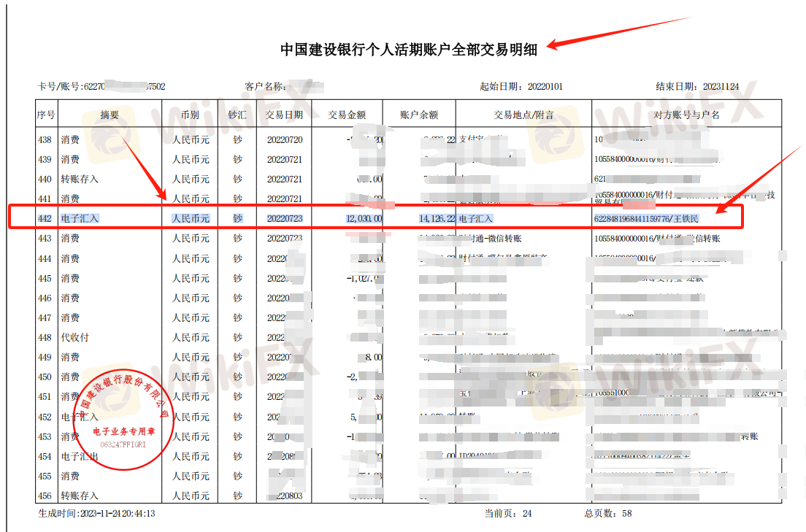Click 人民币元 in row 441

click(x=191, y=199)
